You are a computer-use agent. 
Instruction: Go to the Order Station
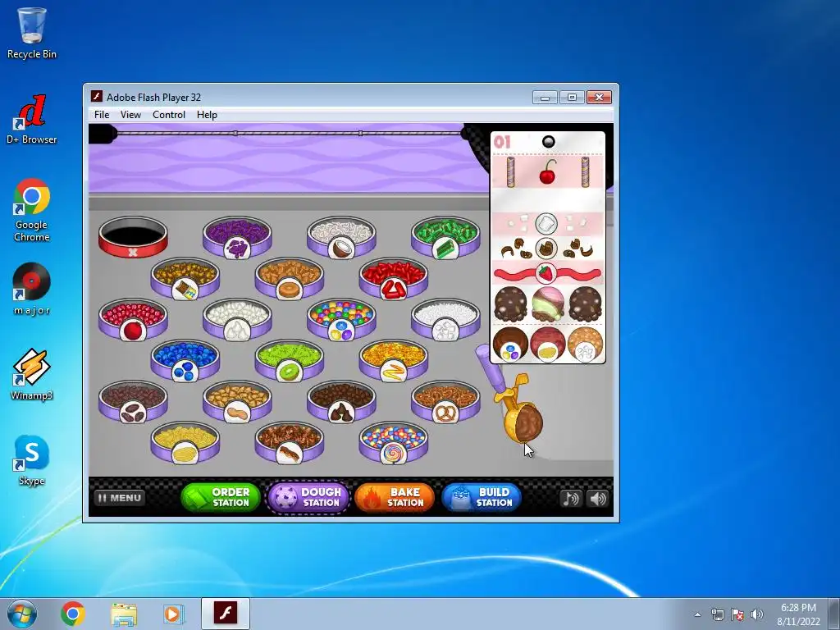(221, 497)
